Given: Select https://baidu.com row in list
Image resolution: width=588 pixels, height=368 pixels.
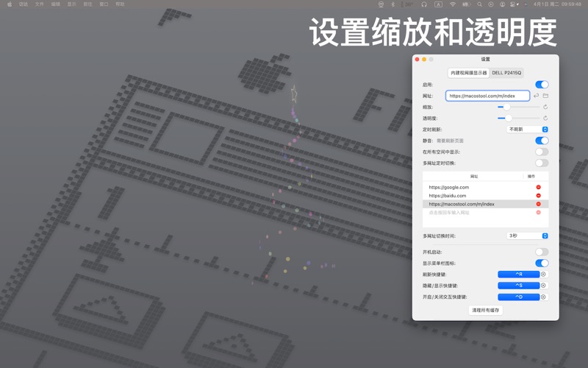Looking at the screenshot, I should click(x=485, y=196).
